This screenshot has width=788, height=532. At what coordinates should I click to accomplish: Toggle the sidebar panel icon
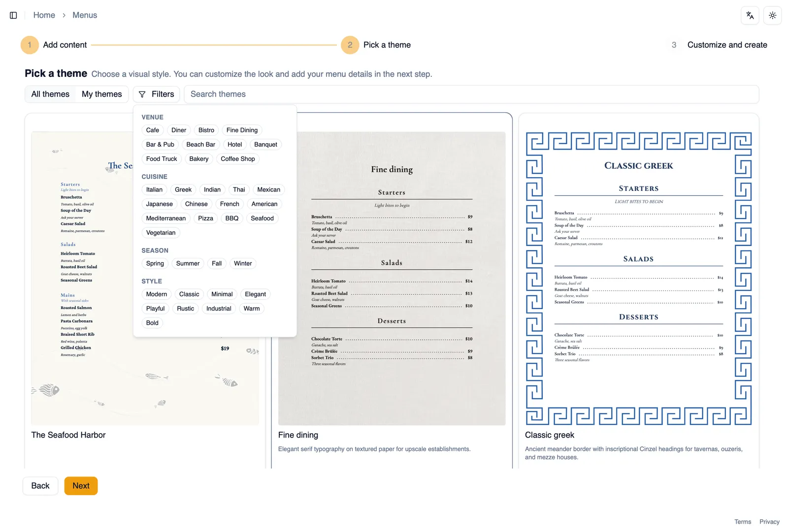[13, 15]
